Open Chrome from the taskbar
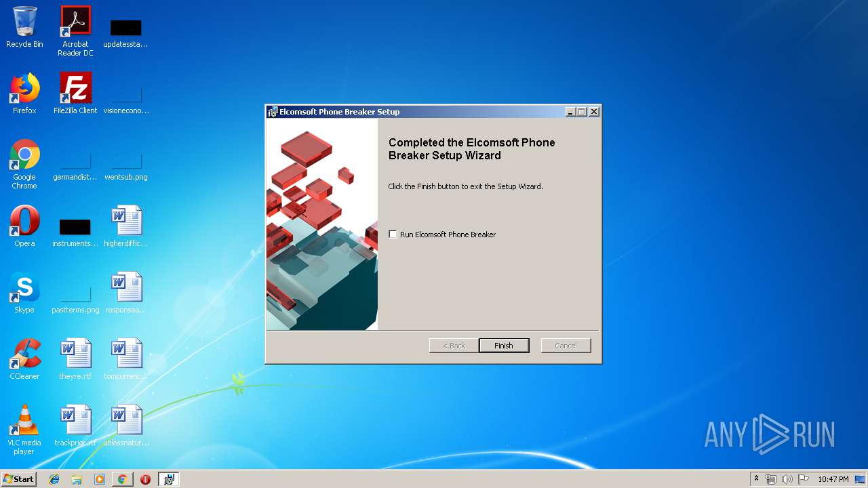The height and width of the screenshot is (488, 868). pyautogui.click(x=122, y=479)
